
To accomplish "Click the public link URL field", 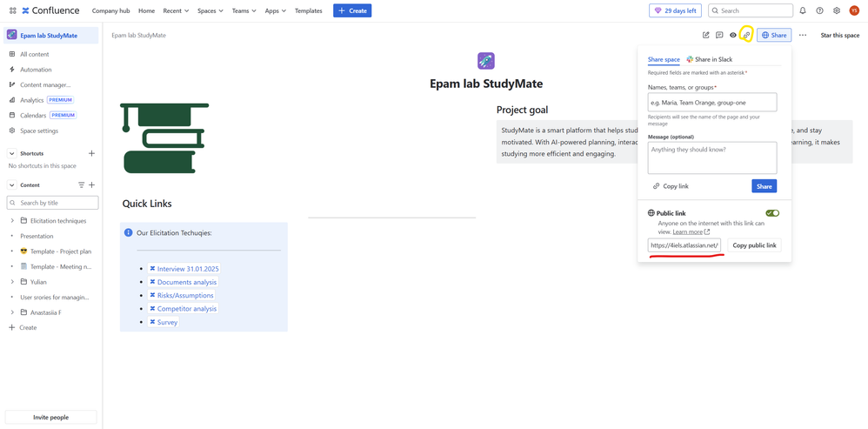I will pyautogui.click(x=685, y=245).
